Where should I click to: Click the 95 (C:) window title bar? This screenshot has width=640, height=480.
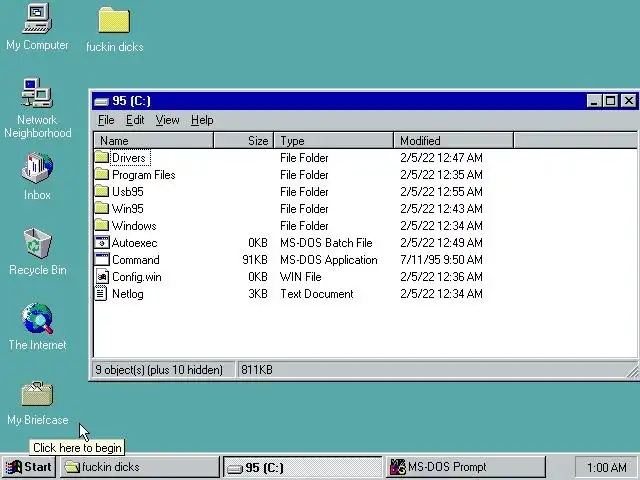point(367,101)
